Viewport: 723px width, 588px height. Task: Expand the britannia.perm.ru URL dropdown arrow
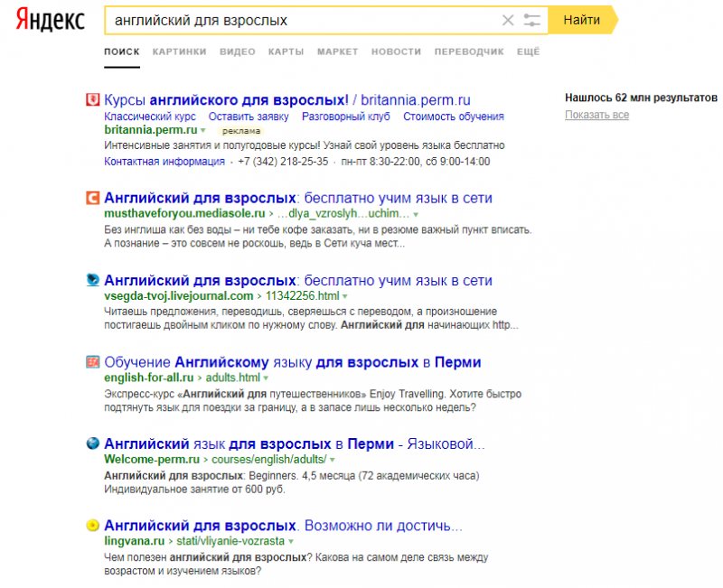202,130
